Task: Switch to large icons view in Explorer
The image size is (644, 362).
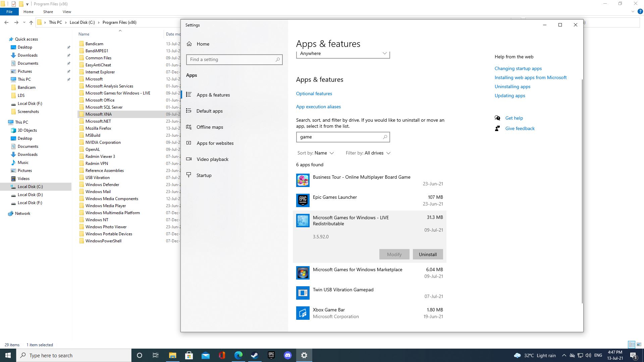Action: 639,345
